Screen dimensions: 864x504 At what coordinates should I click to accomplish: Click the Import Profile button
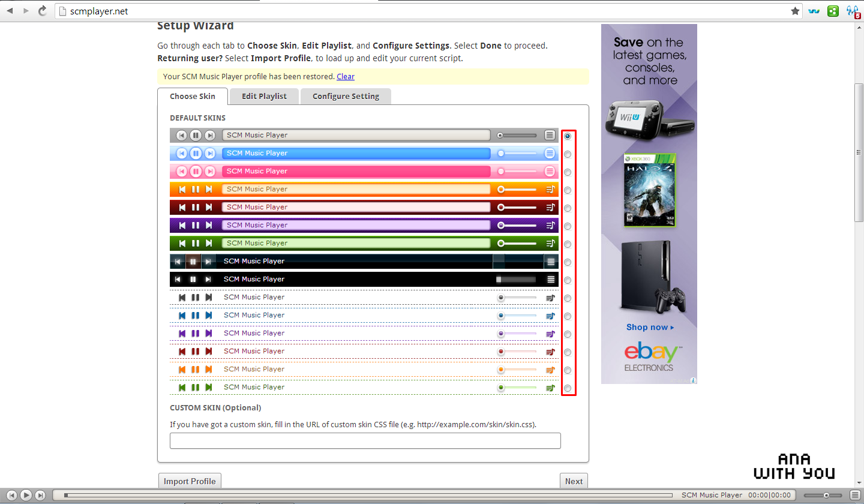tap(190, 481)
